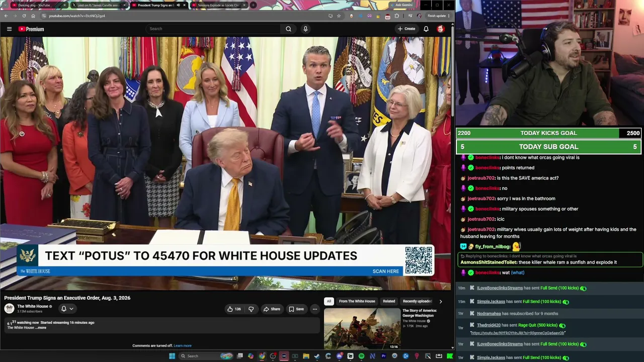Click the Today Kicks Goal progress bar
The width and height of the screenshot is (644, 362).
click(x=549, y=133)
